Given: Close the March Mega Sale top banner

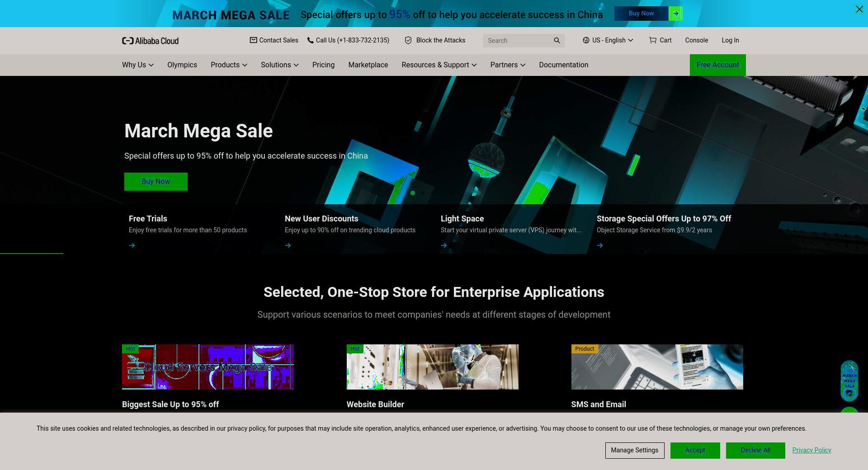Looking at the screenshot, I should (859, 9).
